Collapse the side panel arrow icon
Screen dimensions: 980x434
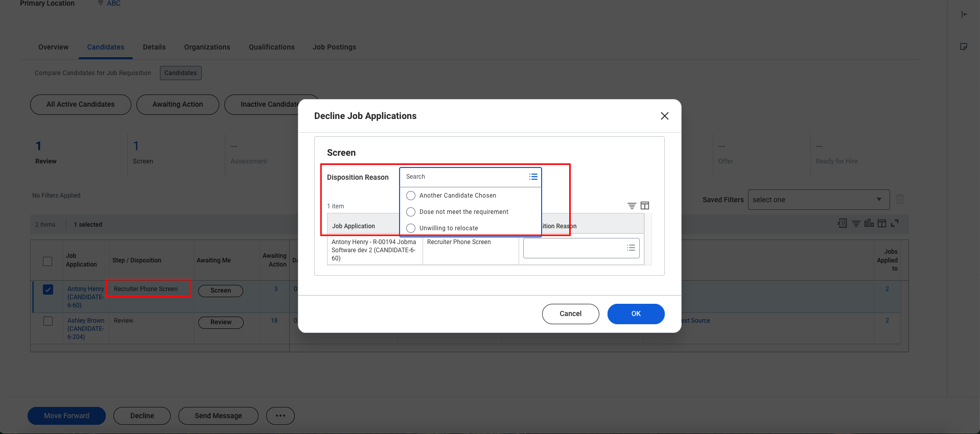coord(964,14)
